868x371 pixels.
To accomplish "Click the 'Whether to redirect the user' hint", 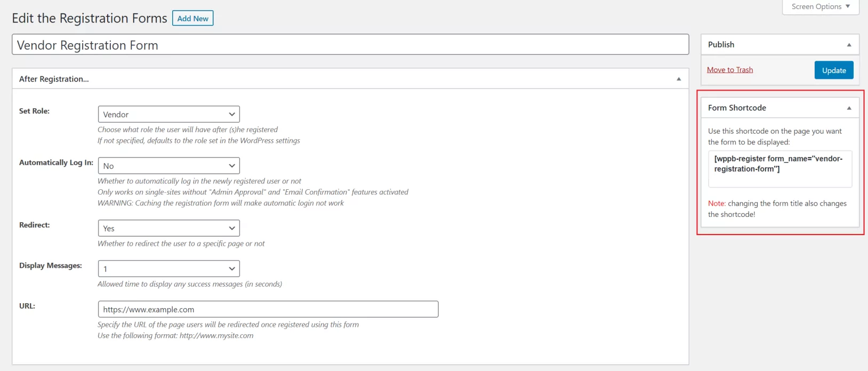I will click(181, 244).
